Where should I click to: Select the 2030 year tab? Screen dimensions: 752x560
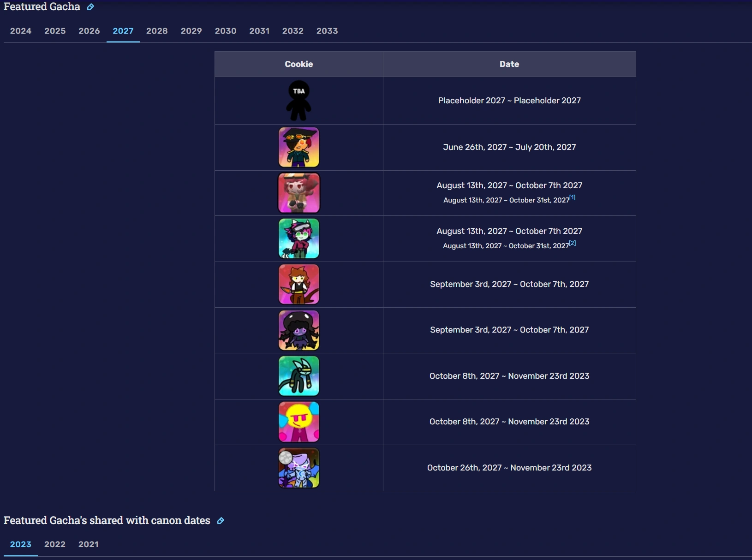coord(225,31)
